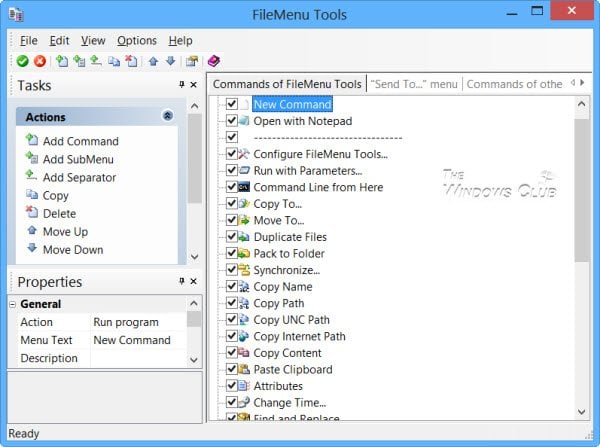The width and height of the screenshot is (600, 447).
Task: Click Move Down in Actions list
Action: (73, 250)
